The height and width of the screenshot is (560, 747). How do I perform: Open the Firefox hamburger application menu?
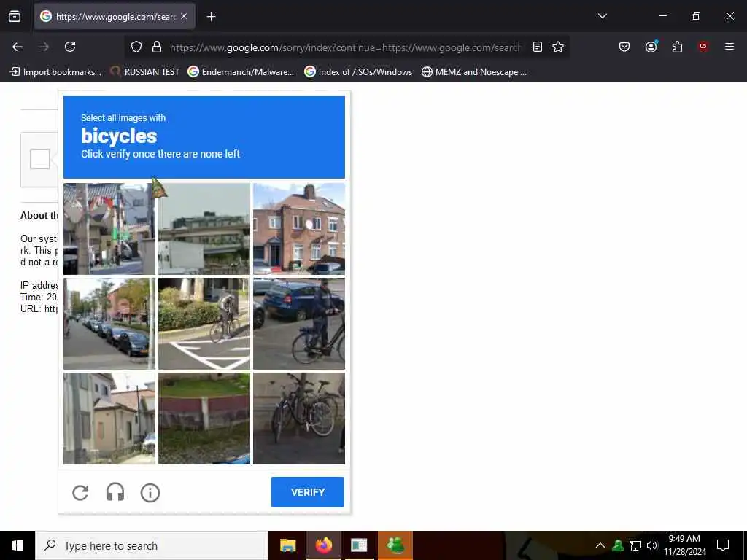(729, 47)
